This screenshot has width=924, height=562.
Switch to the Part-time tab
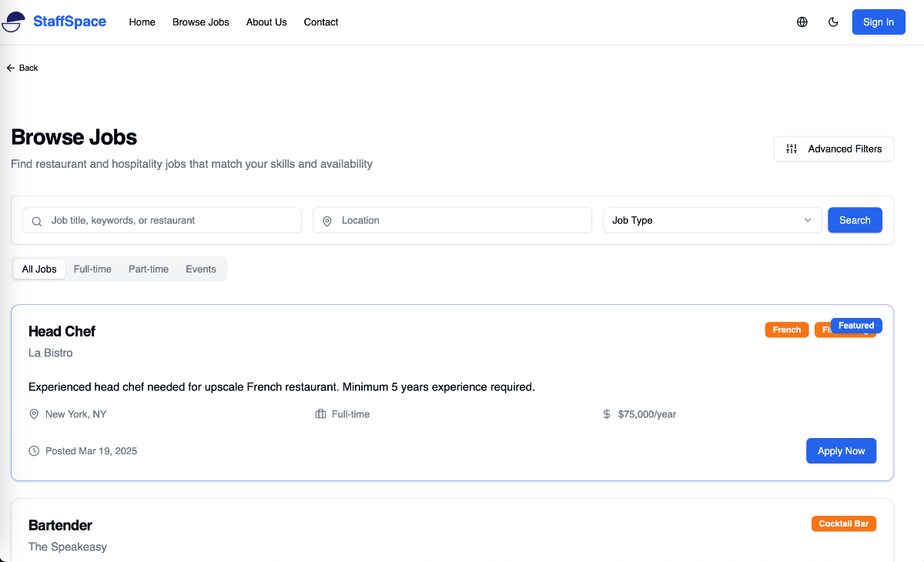[149, 269]
